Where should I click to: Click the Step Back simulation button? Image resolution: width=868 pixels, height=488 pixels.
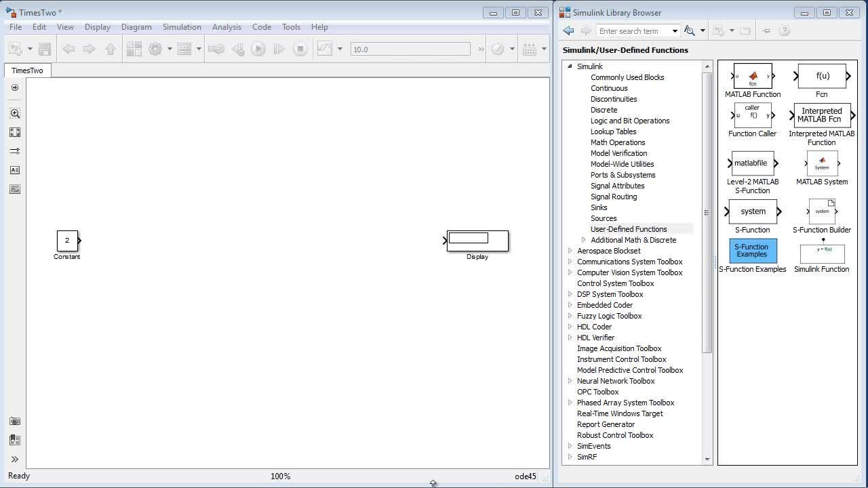237,49
